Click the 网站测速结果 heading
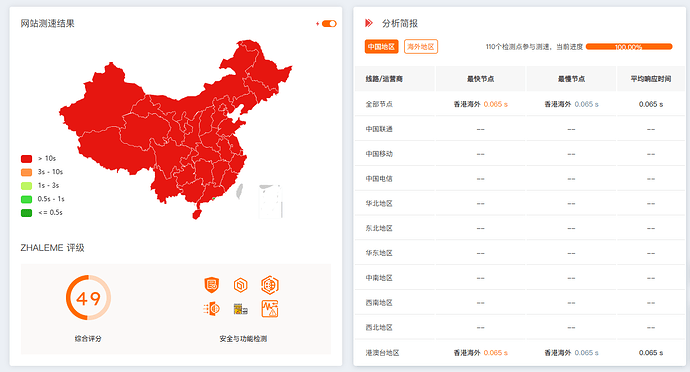The height and width of the screenshot is (372, 690). (x=48, y=23)
